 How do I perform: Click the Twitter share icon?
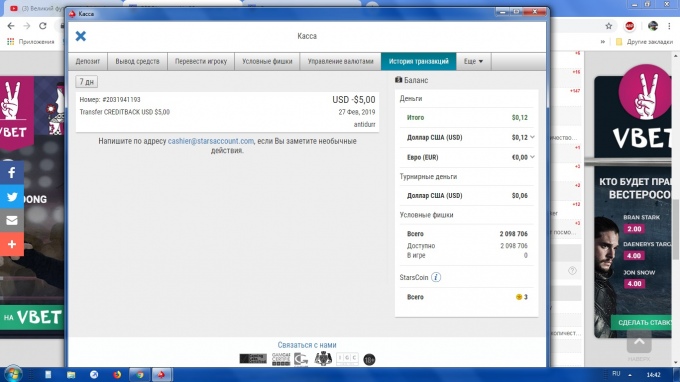[x=12, y=196]
